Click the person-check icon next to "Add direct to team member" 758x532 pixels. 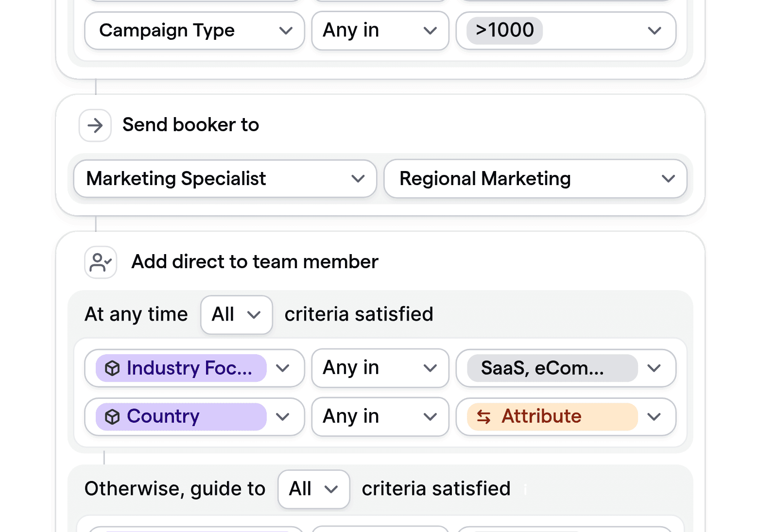[100, 262]
